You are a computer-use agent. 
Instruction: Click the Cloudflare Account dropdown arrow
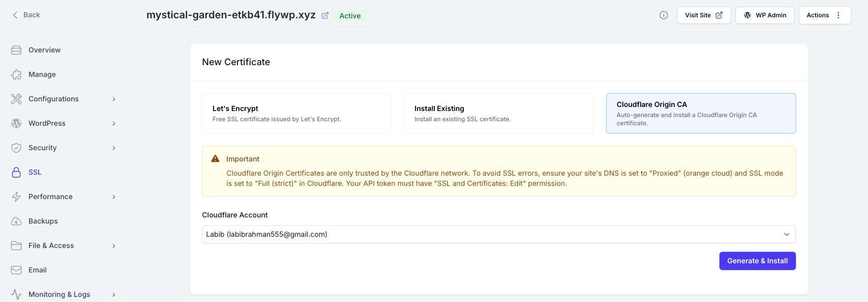pos(787,234)
